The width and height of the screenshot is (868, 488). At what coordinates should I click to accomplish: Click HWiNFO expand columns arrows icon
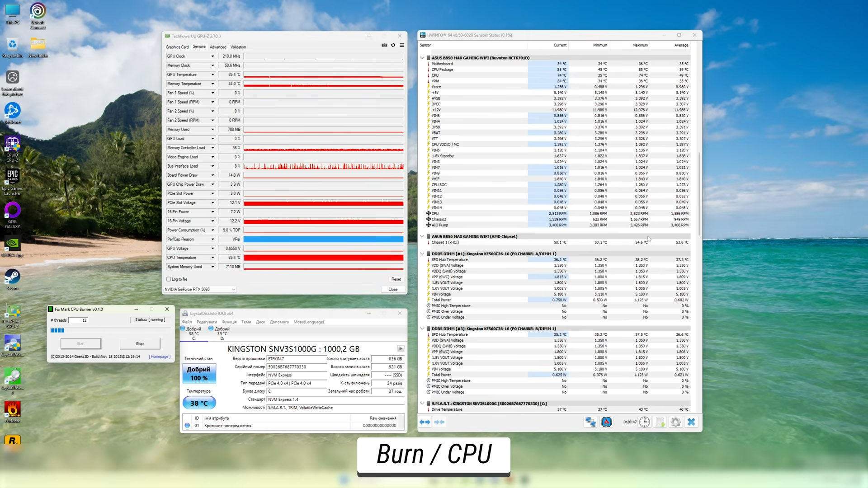point(425,422)
